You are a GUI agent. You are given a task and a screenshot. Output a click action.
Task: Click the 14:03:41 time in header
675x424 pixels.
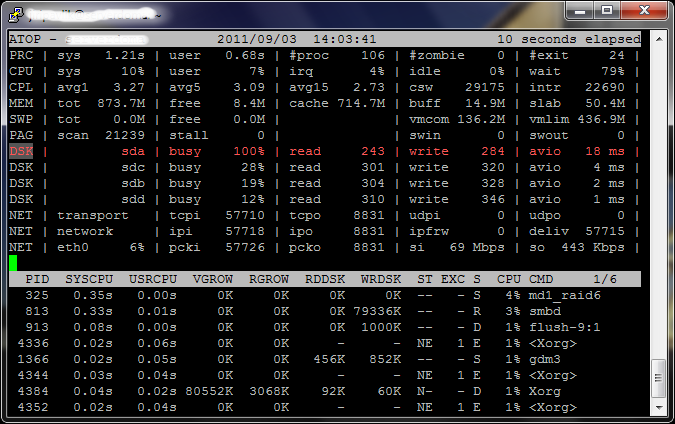pyautogui.click(x=345, y=39)
